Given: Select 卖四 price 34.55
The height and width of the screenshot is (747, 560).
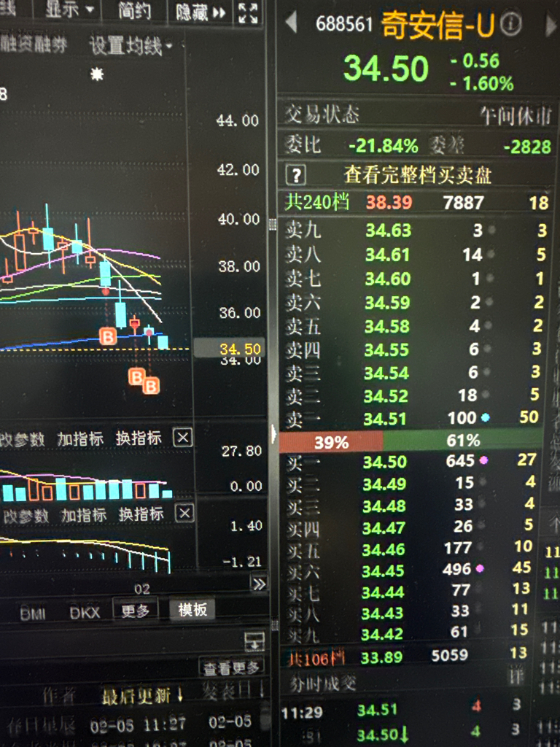Looking at the screenshot, I should (x=386, y=349).
